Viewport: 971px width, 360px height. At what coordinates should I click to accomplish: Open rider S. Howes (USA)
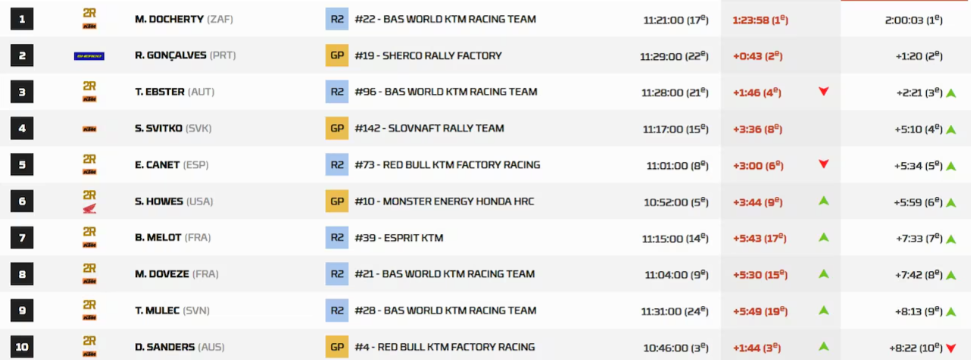(173, 201)
